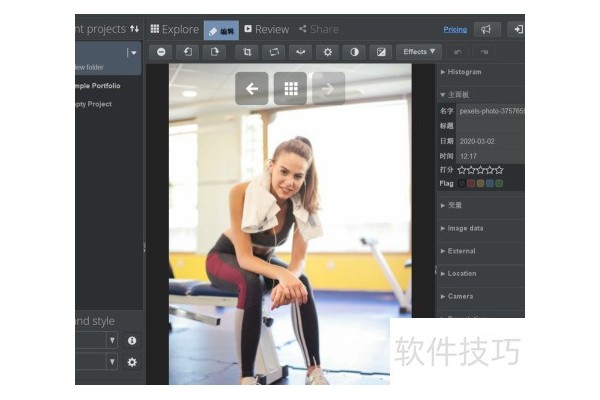600x400 pixels.
Task: Select the Empty Project entry
Action: [94, 104]
